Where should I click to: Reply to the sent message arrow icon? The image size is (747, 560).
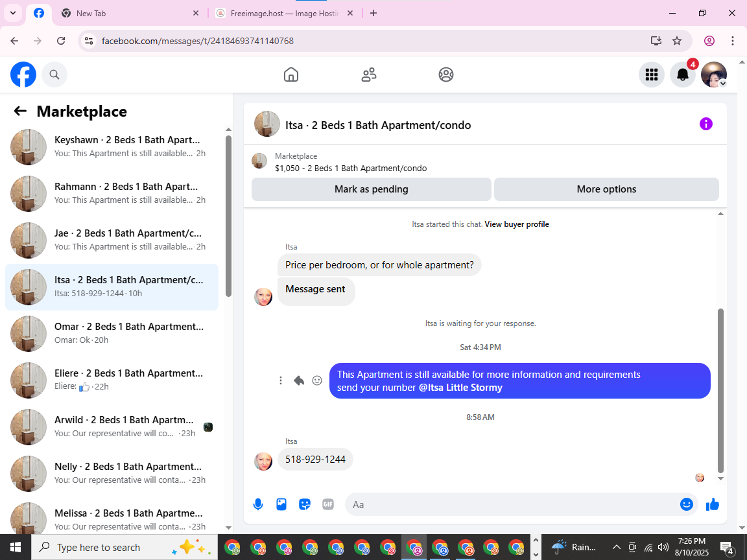click(x=299, y=380)
